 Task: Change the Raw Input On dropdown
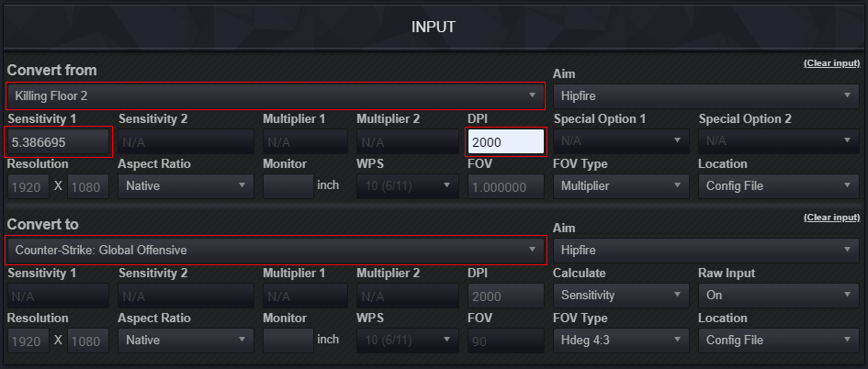pos(777,296)
